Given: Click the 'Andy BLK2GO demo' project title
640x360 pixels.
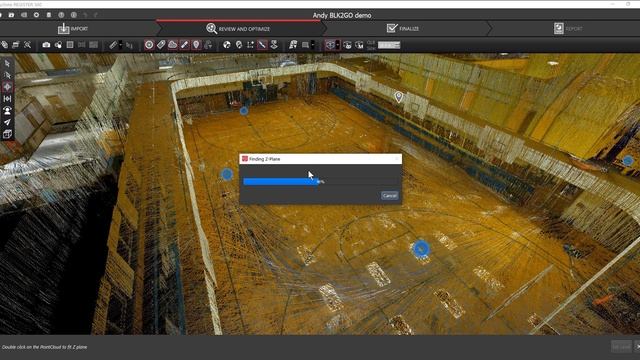Looking at the screenshot, I should tap(342, 16).
